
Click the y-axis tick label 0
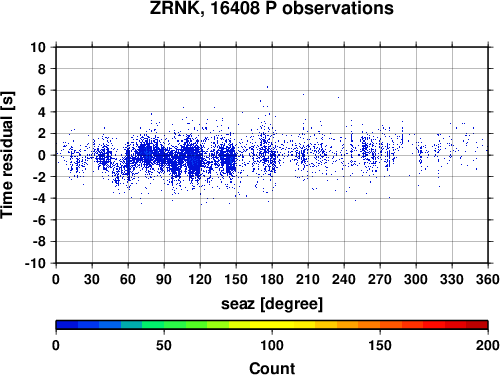click(42, 155)
